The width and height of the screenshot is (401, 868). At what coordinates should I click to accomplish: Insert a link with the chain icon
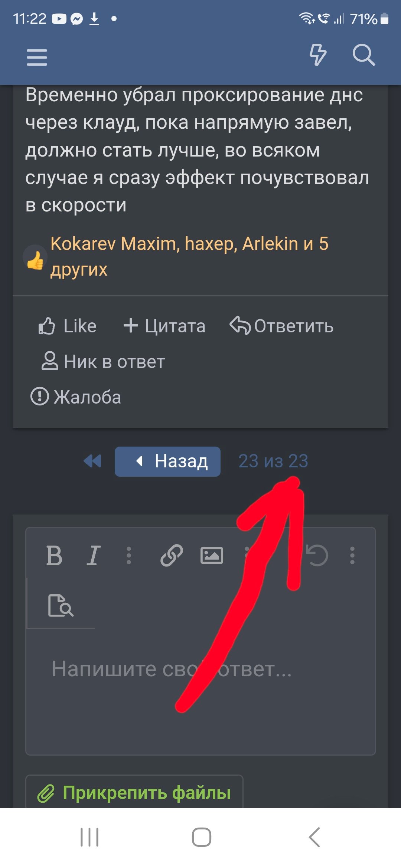172,556
